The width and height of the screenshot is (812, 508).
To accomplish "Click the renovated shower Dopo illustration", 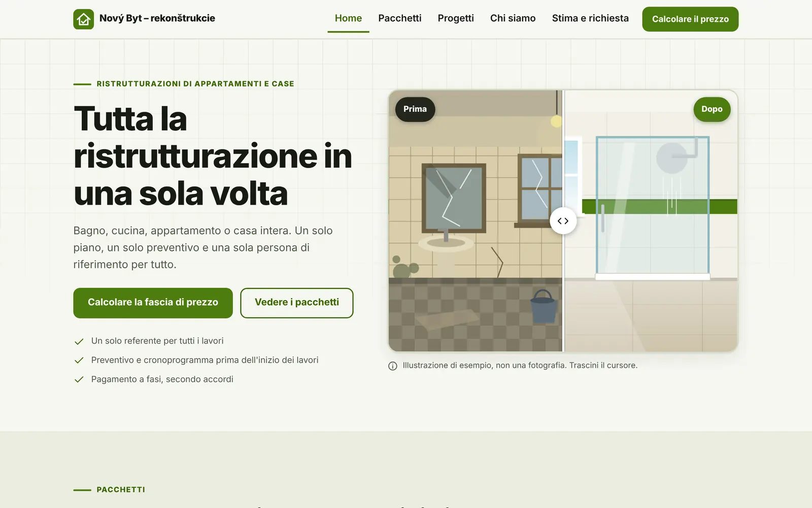I will pos(651,220).
